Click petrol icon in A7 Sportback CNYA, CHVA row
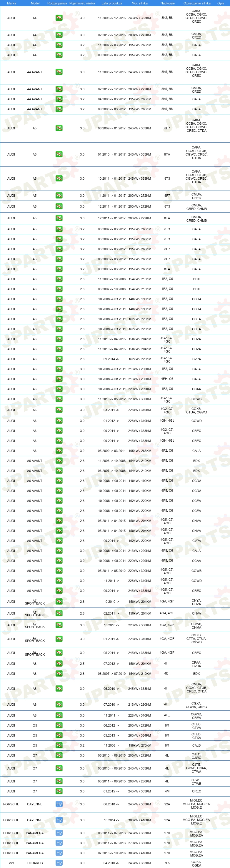The width and height of the screenshot is (230, 868). [59, 602]
